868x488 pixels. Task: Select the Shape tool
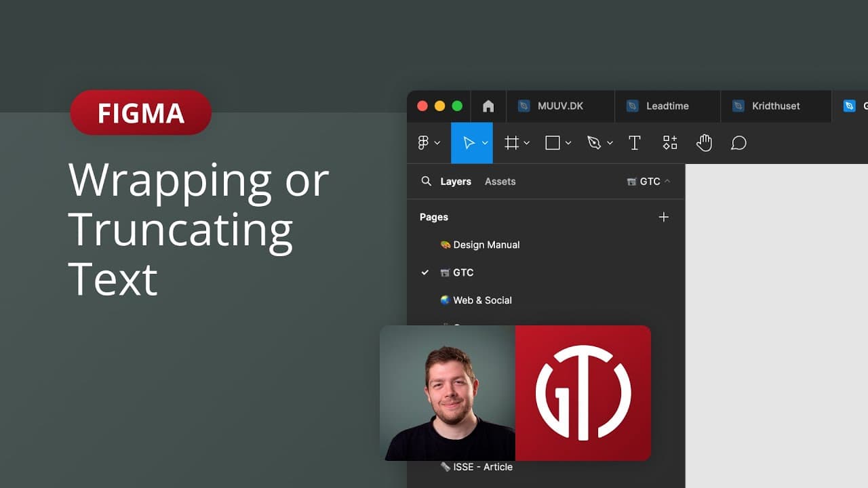tap(553, 143)
